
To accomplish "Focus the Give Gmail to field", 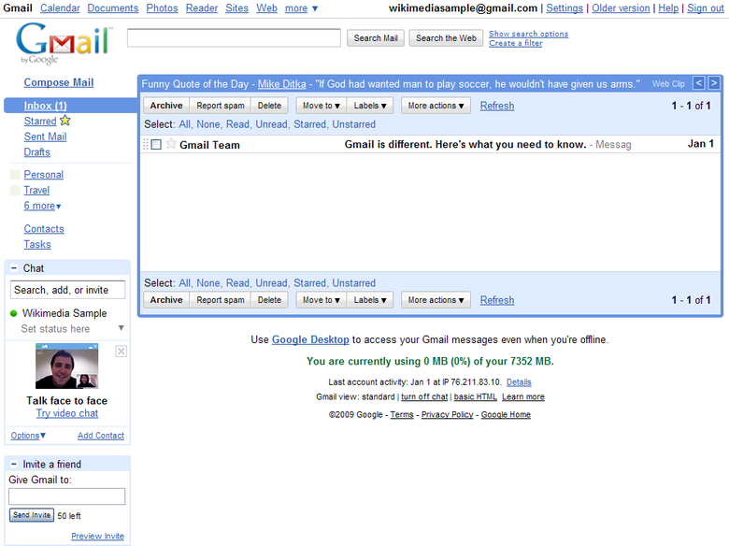I will (x=67, y=496).
